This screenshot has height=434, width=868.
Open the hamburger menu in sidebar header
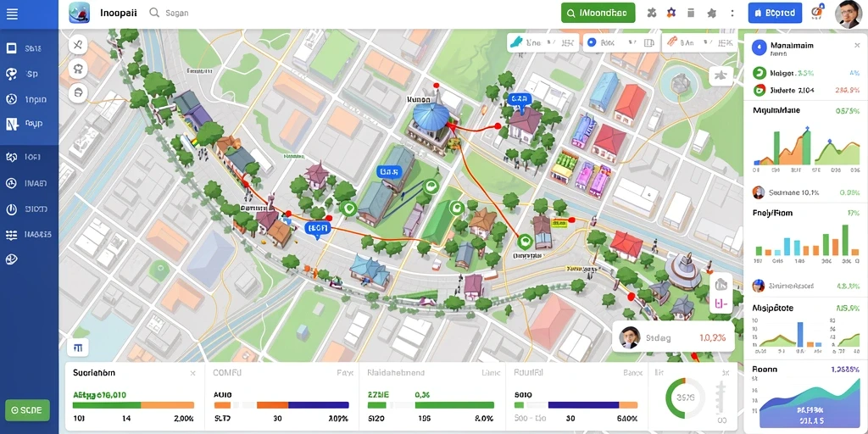[12, 14]
